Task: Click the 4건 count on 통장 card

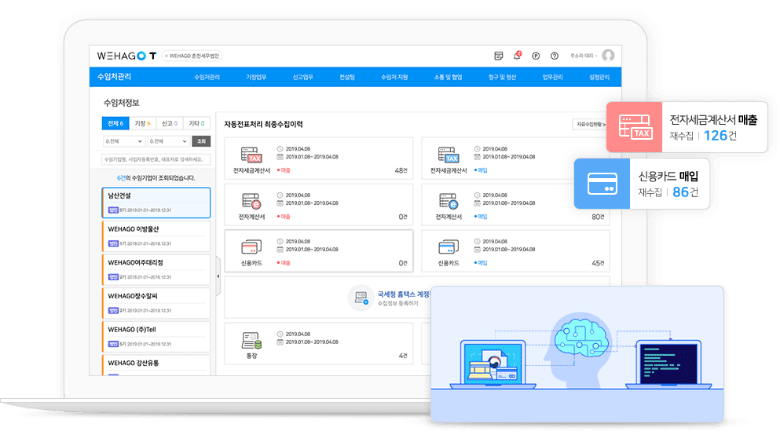Action: (403, 356)
